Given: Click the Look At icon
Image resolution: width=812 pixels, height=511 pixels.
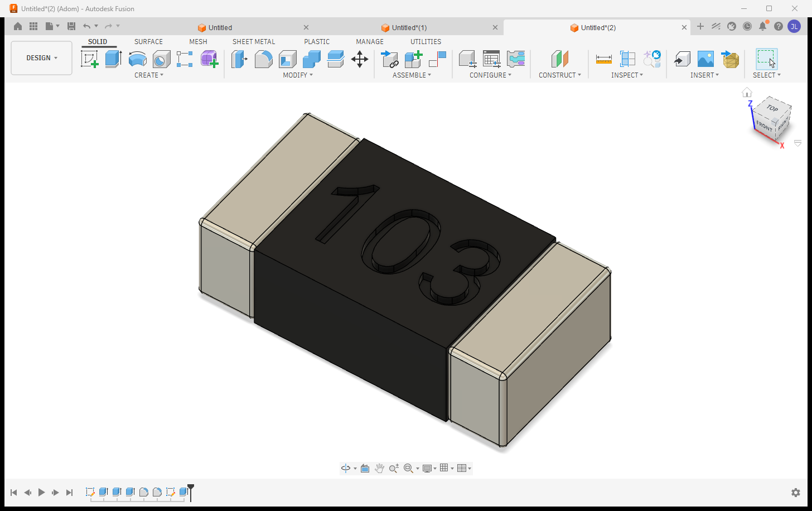Looking at the screenshot, I should tap(365, 468).
